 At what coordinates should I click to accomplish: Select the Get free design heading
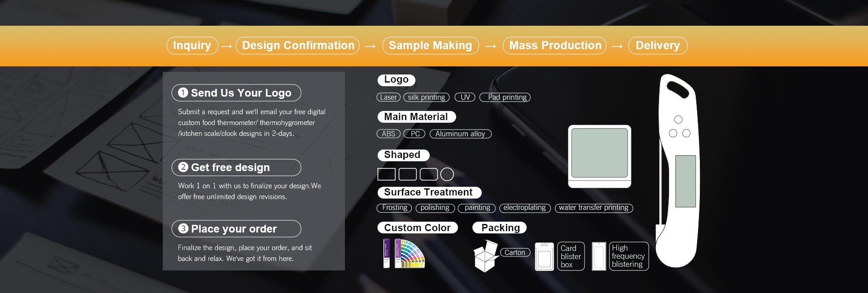pyautogui.click(x=236, y=167)
